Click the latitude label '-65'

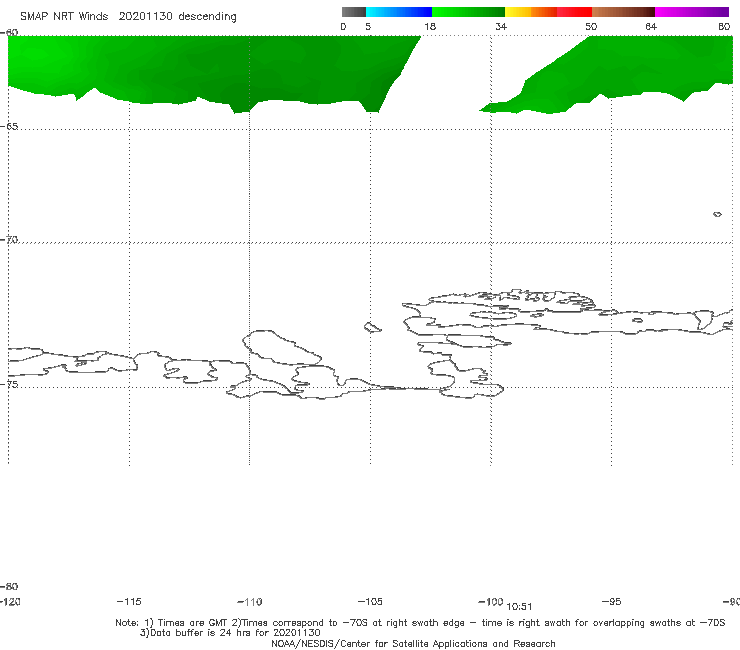pyautogui.click(x=9, y=127)
